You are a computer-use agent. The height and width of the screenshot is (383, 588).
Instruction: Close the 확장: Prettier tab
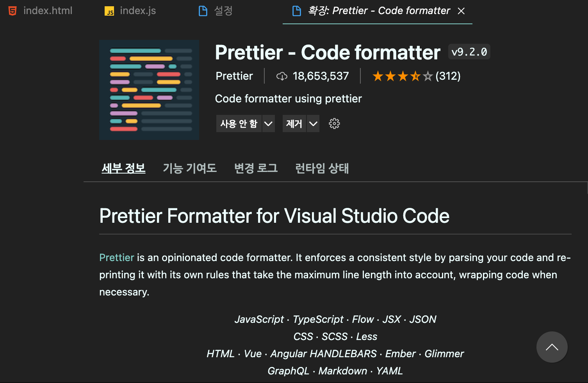point(461,11)
